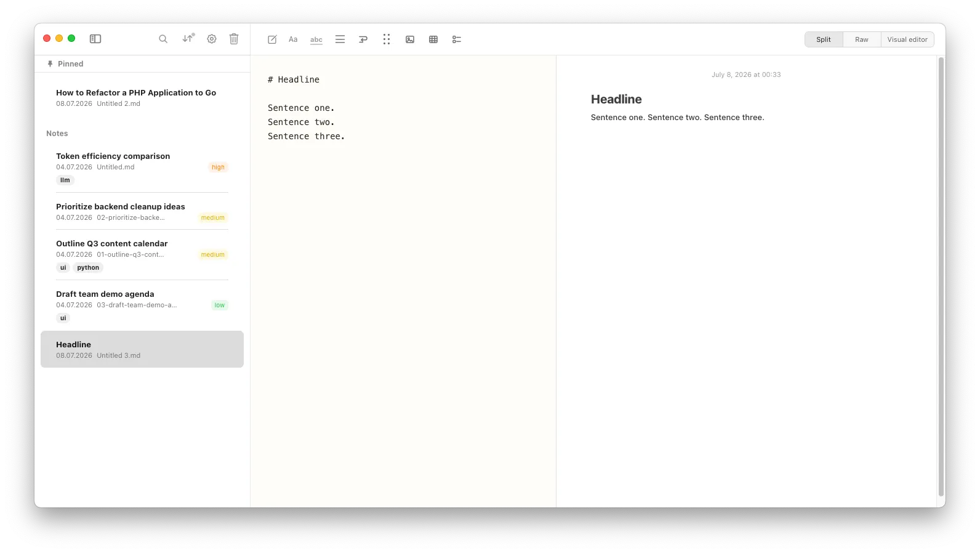Click medium badge on Outline Q3 note
This screenshot has height=553, width=980.
coord(213,254)
